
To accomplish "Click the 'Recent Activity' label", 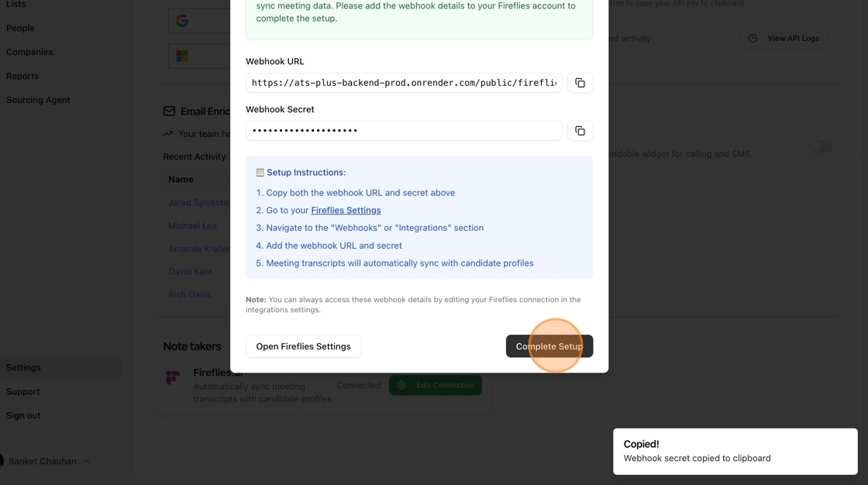I will 195,157.
